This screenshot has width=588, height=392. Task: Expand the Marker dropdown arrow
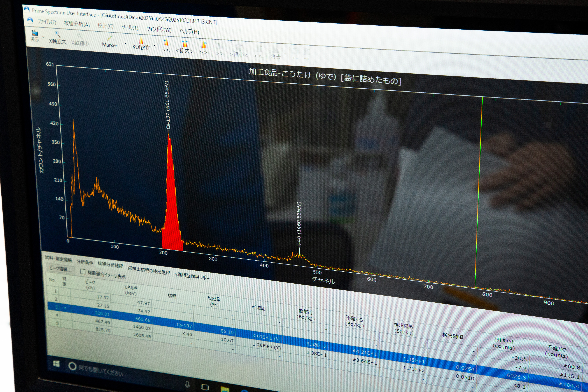tap(125, 43)
